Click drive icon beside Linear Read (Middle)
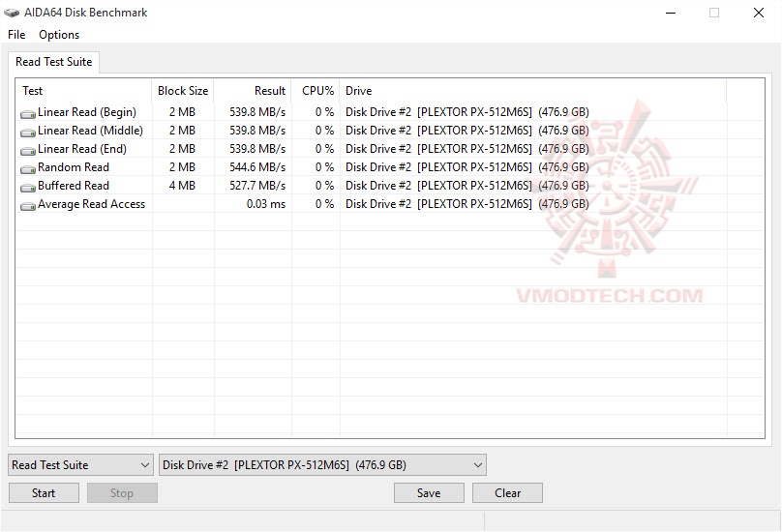 [28, 133]
